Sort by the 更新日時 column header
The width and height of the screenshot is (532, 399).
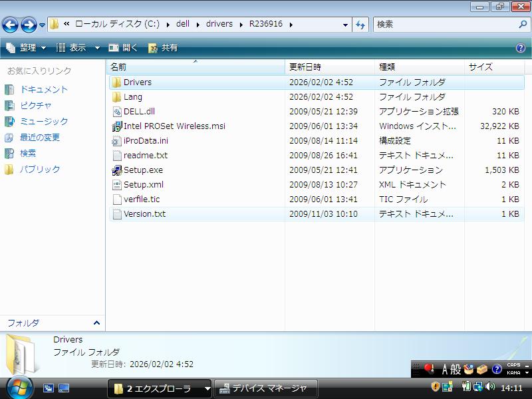[x=330, y=67]
